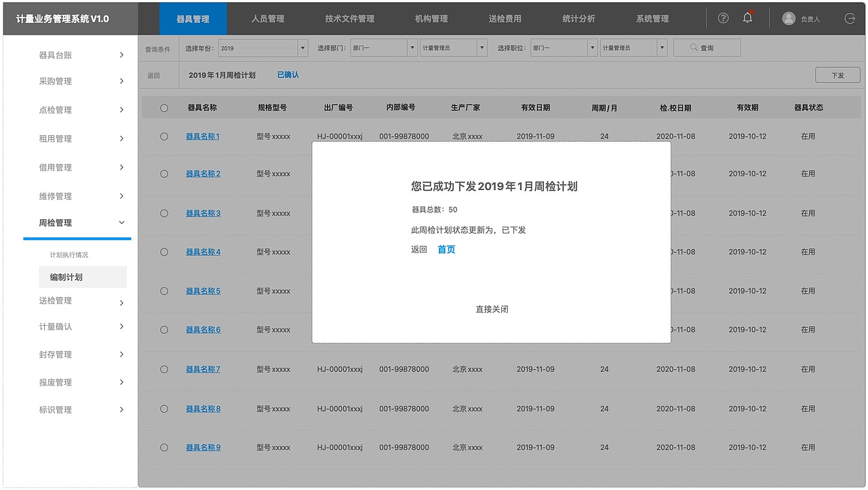The image size is (868, 490).
Task: Click the user avatar icon
Action: click(789, 18)
